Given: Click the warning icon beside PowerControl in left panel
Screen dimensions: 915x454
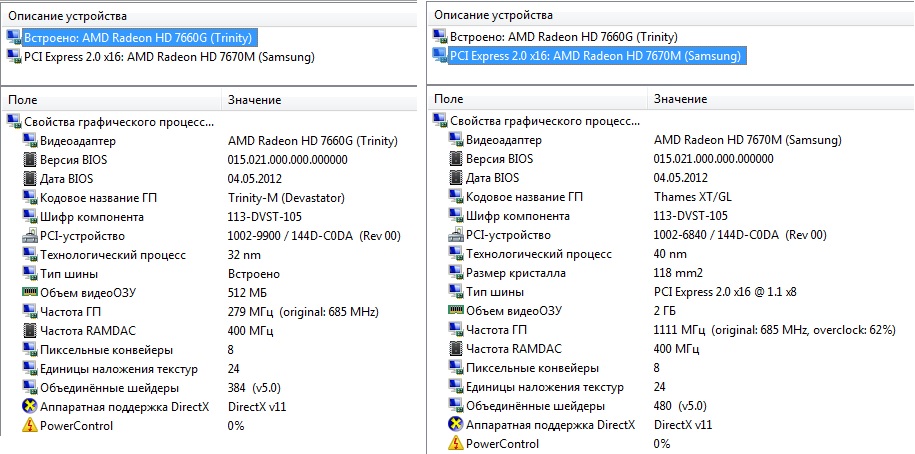Looking at the screenshot, I should (x=29, y=425).
